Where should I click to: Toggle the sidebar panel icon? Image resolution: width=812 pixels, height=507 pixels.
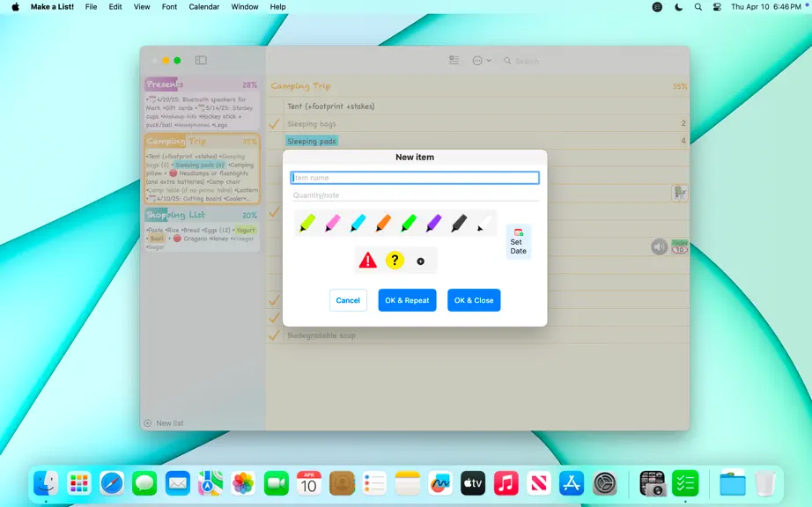tap(201, 61)
